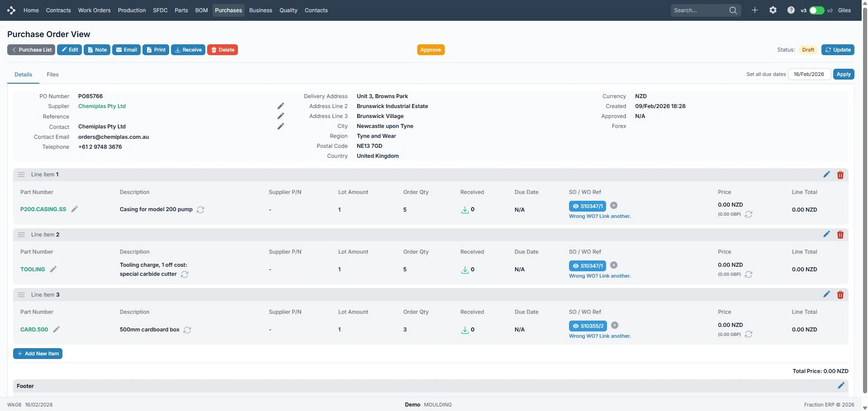The width and height of the screenshot is (868, 411).
Task: Click the Add New Item button
Action: [38, 354]
